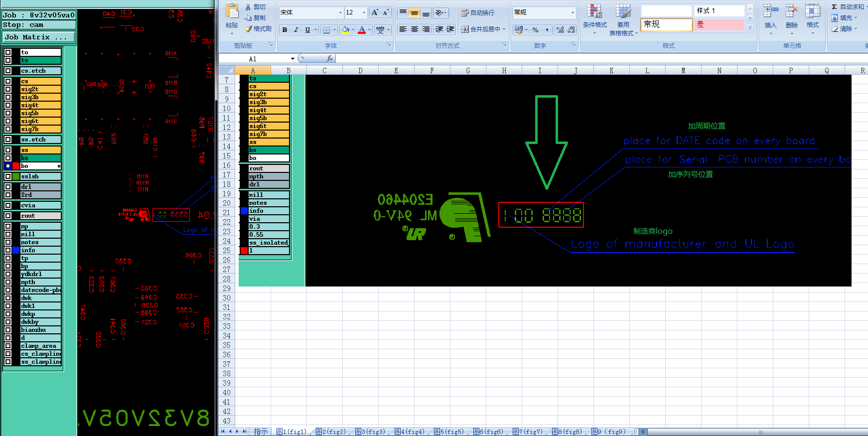868x436 pixels.
Task: Toggle checkbox for layer 'clamp_area'
Action: point(8,346)
